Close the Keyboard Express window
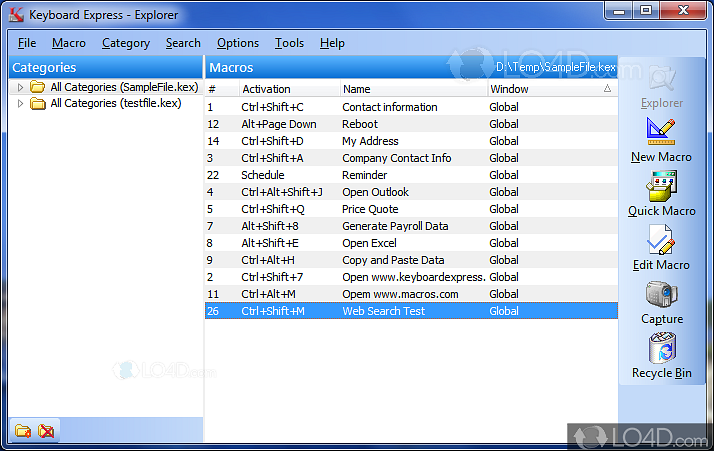 [x=683, y=11]
